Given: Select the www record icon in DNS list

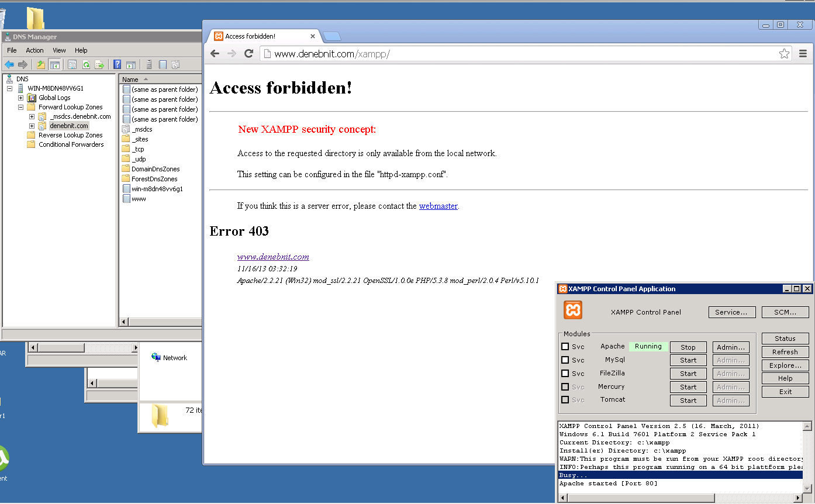Looking at the screenshot, I should point(126,199).
